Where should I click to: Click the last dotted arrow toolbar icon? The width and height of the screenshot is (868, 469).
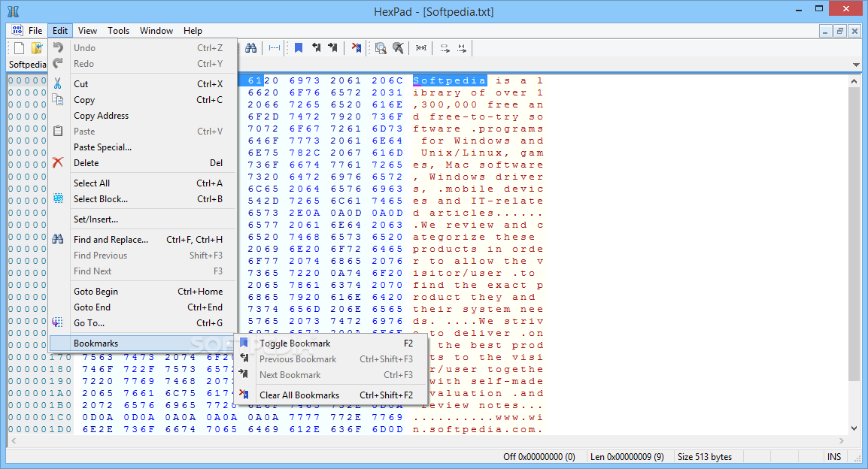pyautogui.click(x=462, y=48)
